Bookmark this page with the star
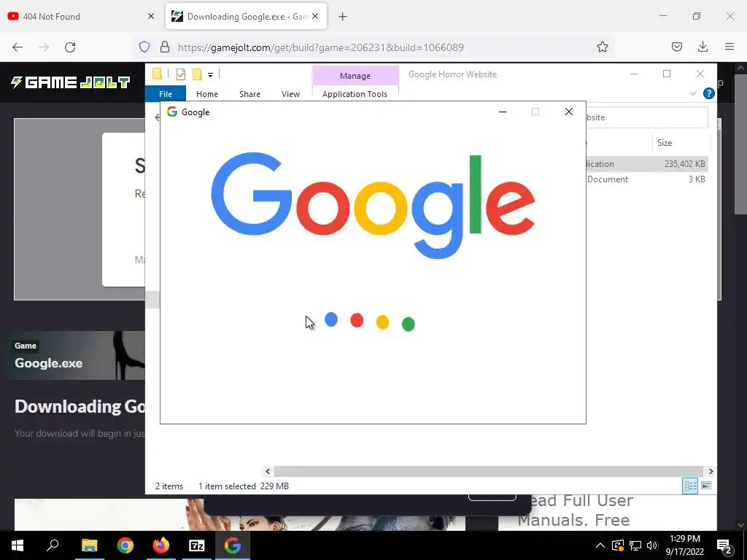Image resolution: width=747 pixels, height=560 pixels. tap(602, 47)
